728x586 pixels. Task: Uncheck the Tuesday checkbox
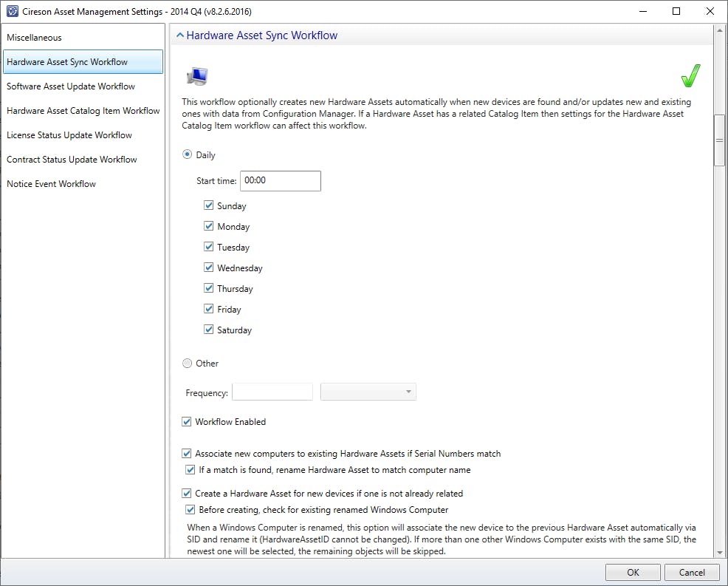coord(209,246)
